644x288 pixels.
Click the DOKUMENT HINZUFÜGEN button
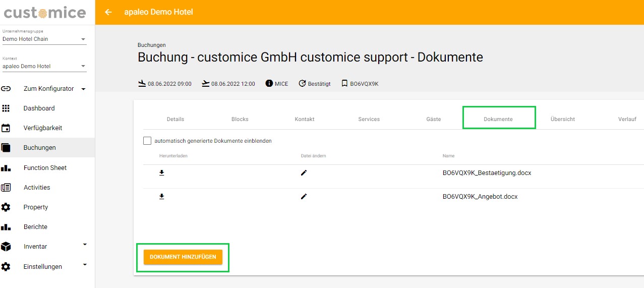pyautogui.click(x=183, y=257)
